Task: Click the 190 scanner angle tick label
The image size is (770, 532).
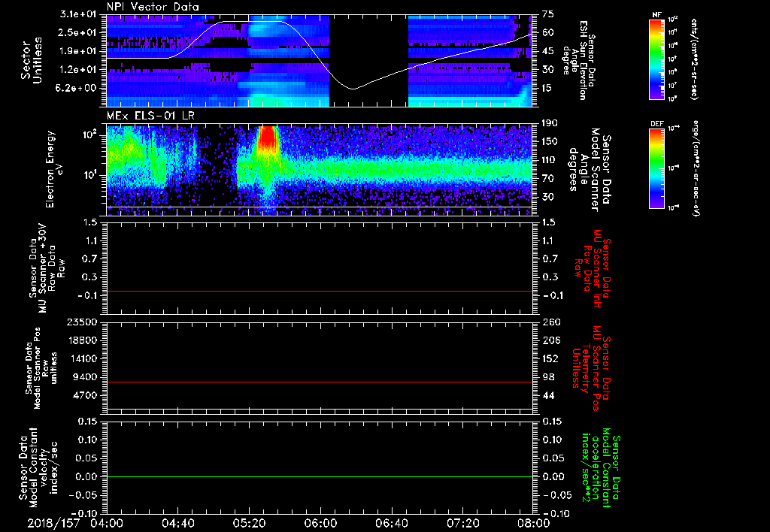Action: coord(549,123)
